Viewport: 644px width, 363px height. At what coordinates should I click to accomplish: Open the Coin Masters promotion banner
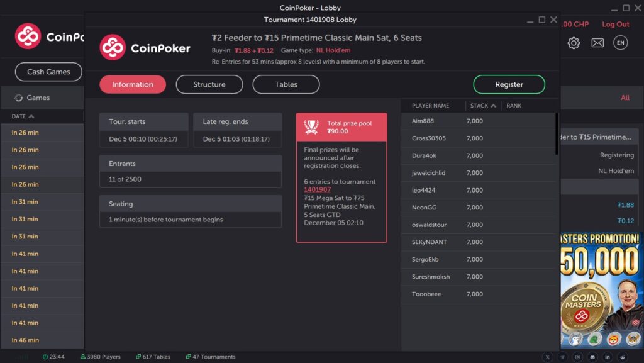(602, 290)
